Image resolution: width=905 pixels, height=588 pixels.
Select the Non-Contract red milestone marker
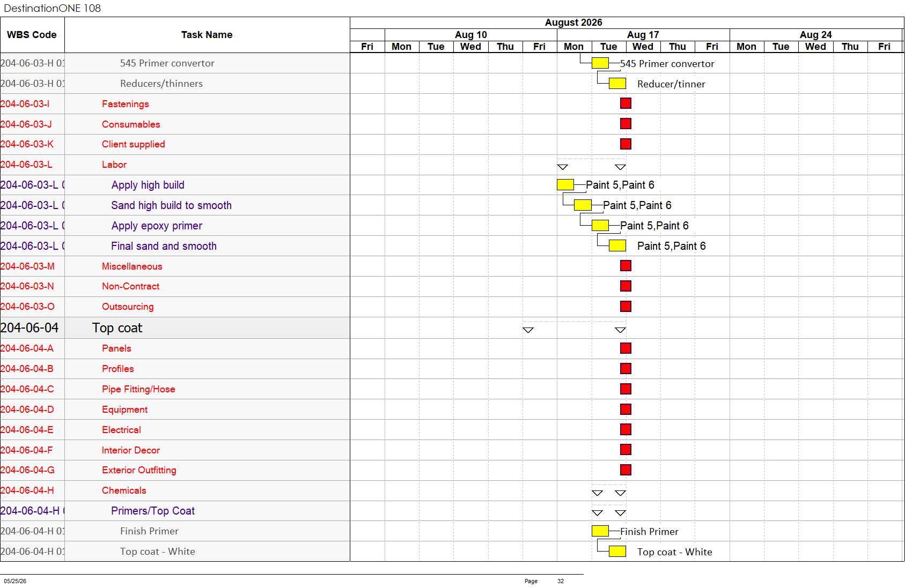pyautogui.click(x=626, y=286)
